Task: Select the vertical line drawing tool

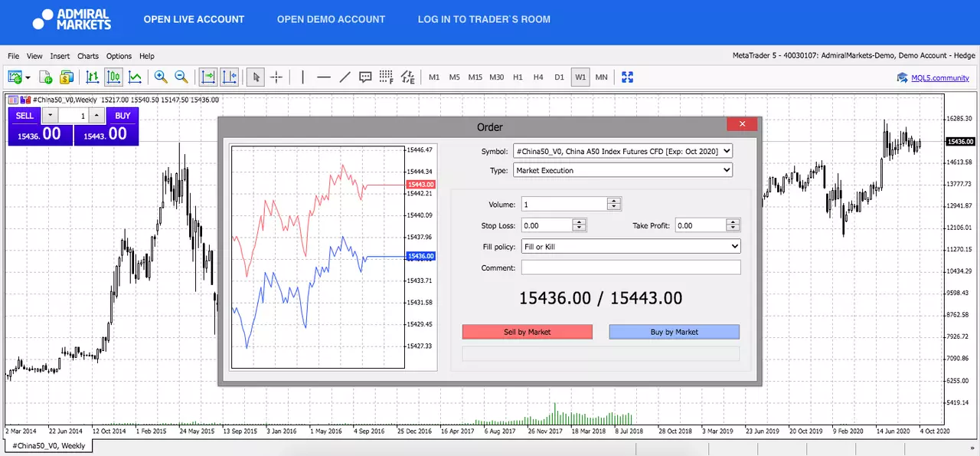Action: pos(303,77)
